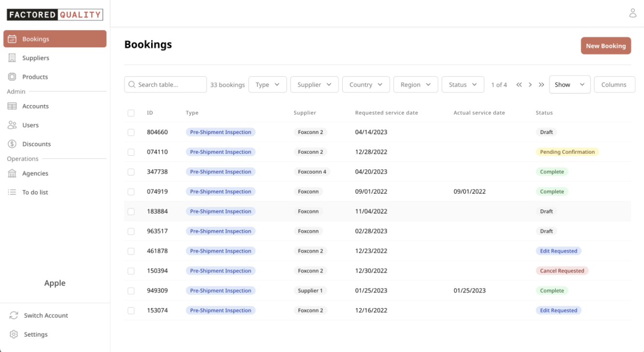Click the Switch Account refresh icon
The width and height of the screenshot is (644, 352).
[x=14, y=315]
